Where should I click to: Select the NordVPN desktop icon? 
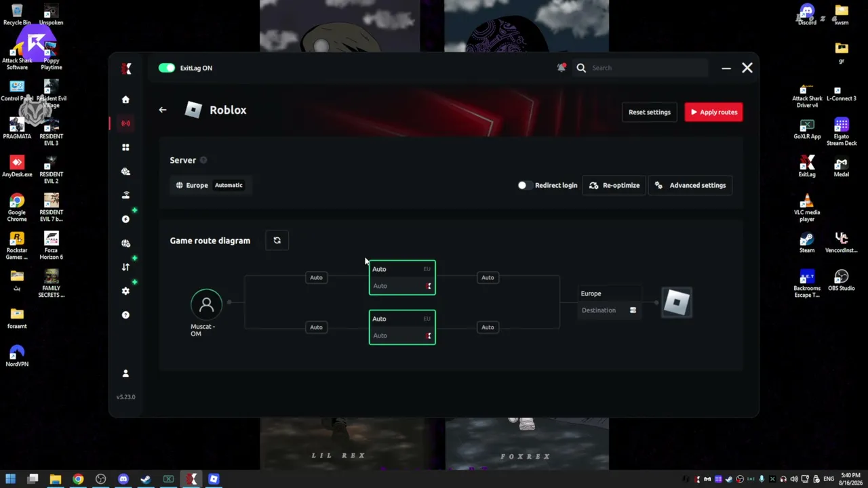[17, 356]
